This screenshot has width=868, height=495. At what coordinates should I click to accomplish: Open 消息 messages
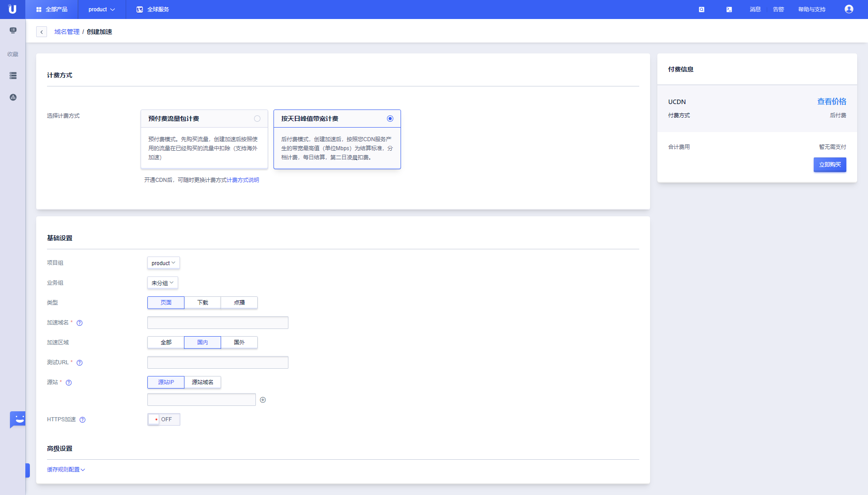pos(755,10)
